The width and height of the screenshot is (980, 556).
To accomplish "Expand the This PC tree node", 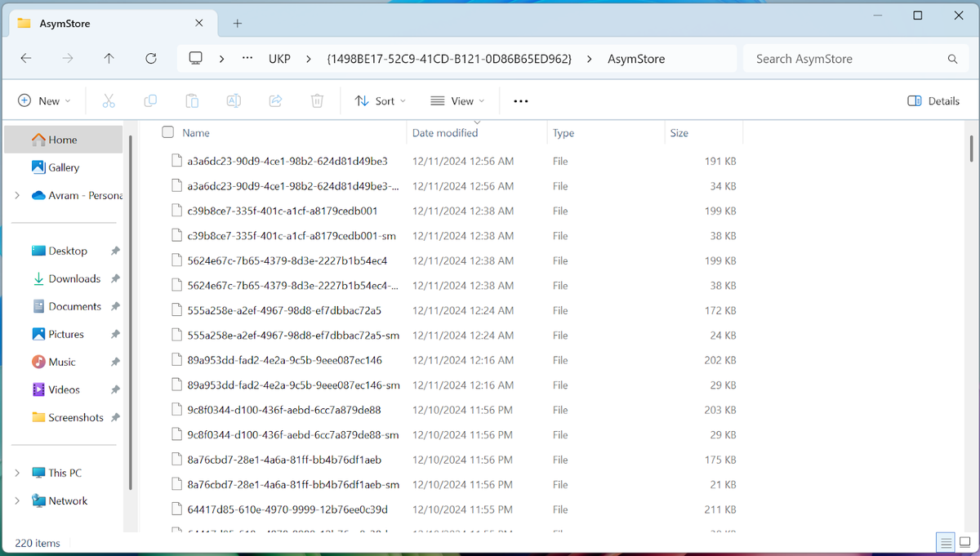I will 17,473.
